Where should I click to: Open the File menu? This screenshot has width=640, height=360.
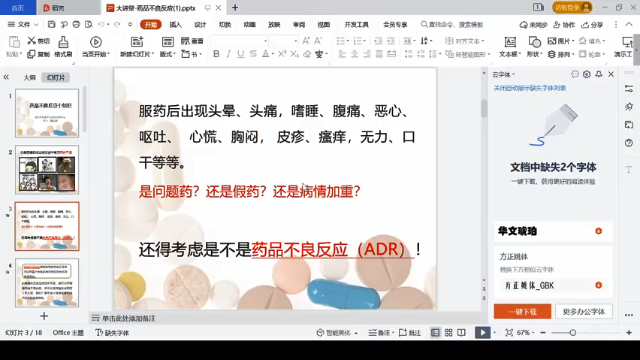(23, 24)
